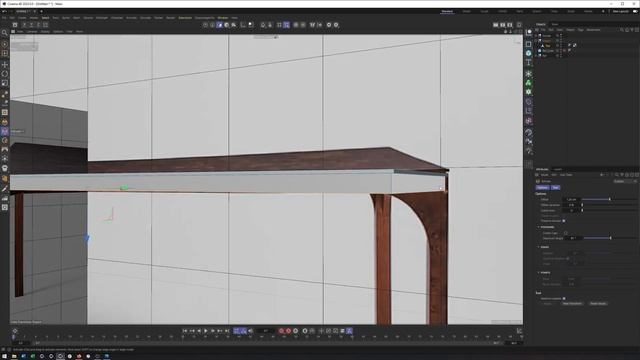Click the New Transform button

pyautogui.click(x=572, y=304)
